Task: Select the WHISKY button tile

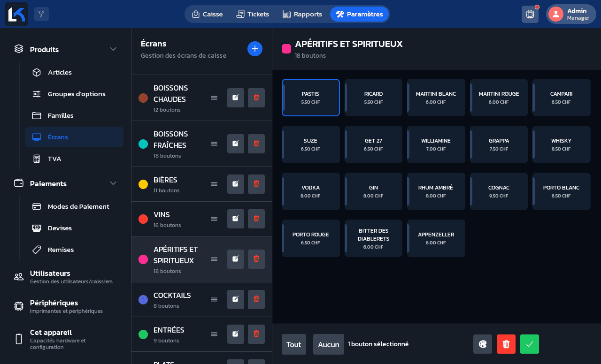Action: coord(562,144)
